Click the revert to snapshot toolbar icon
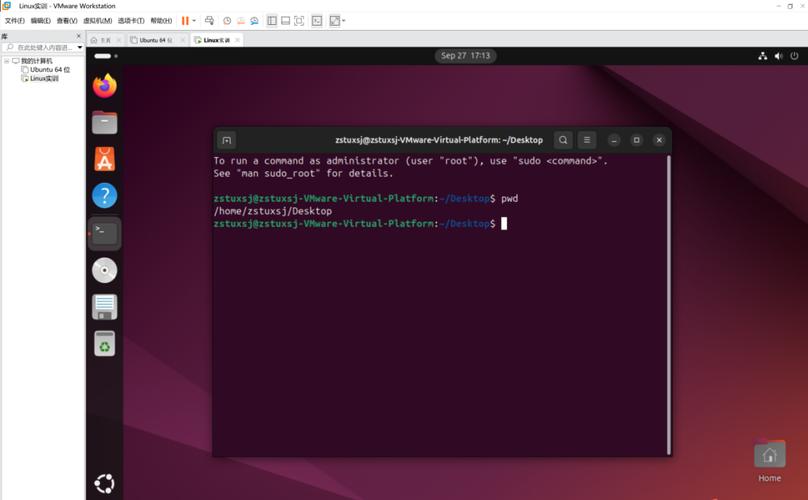The width and height of the screenshot is (808, 500). (x=241, y=21)
